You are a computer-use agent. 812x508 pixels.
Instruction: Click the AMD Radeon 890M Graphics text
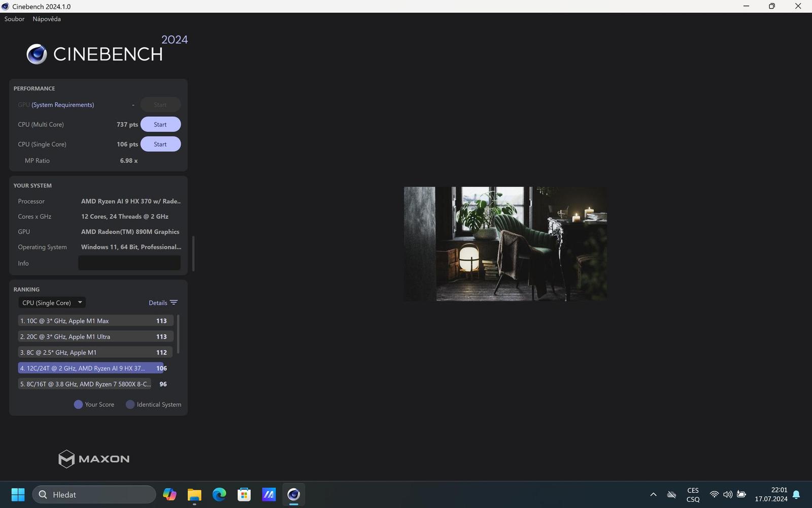(x=130, y=232)
